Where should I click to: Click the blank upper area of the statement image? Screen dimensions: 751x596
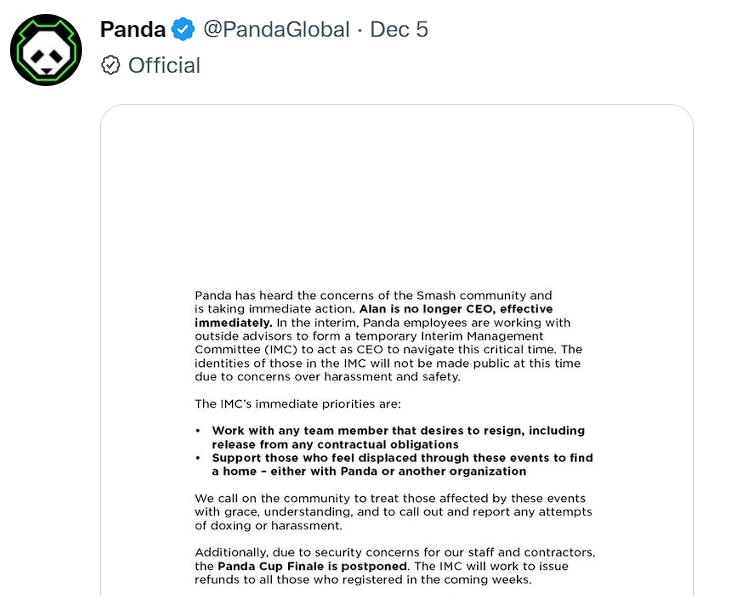(397, 196)
